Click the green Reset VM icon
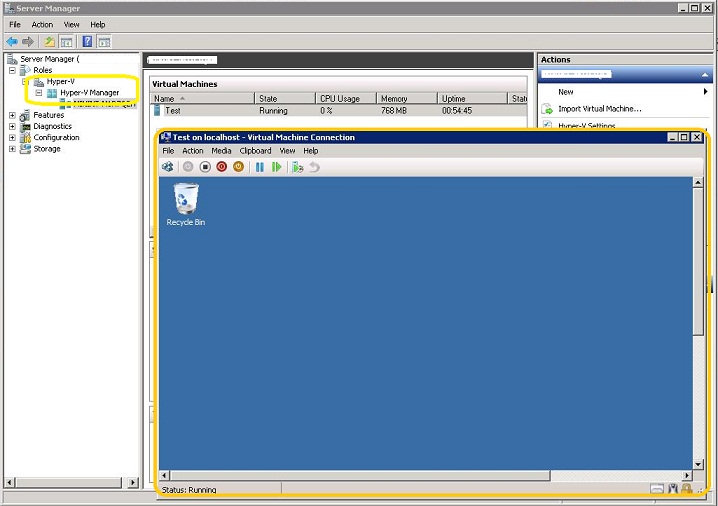 click(x=277, y=167)
